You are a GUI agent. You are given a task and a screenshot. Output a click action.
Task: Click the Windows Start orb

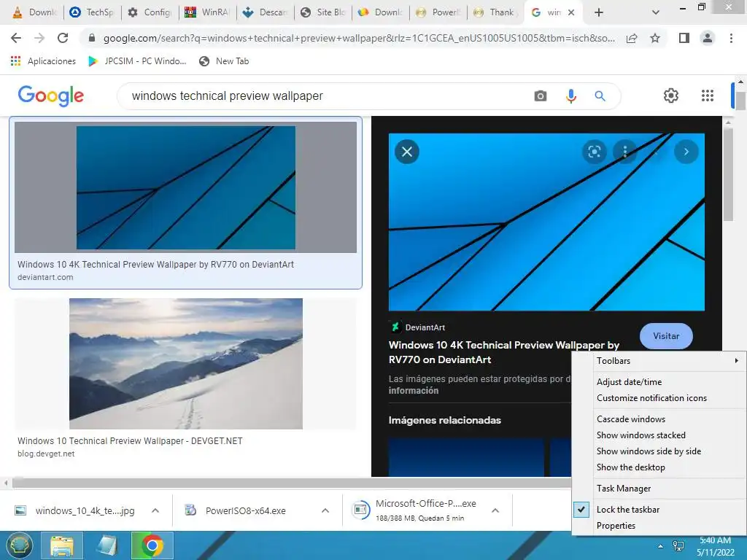click(20, 545)
